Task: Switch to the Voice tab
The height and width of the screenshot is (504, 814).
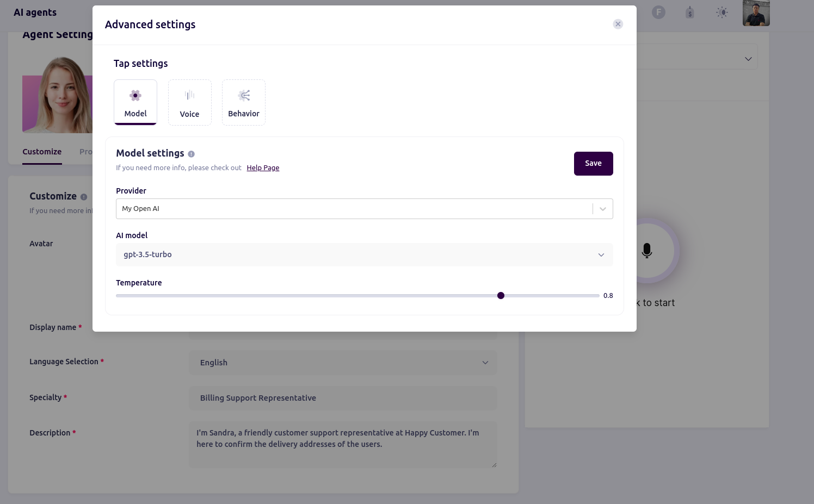Action: [189, 102]
